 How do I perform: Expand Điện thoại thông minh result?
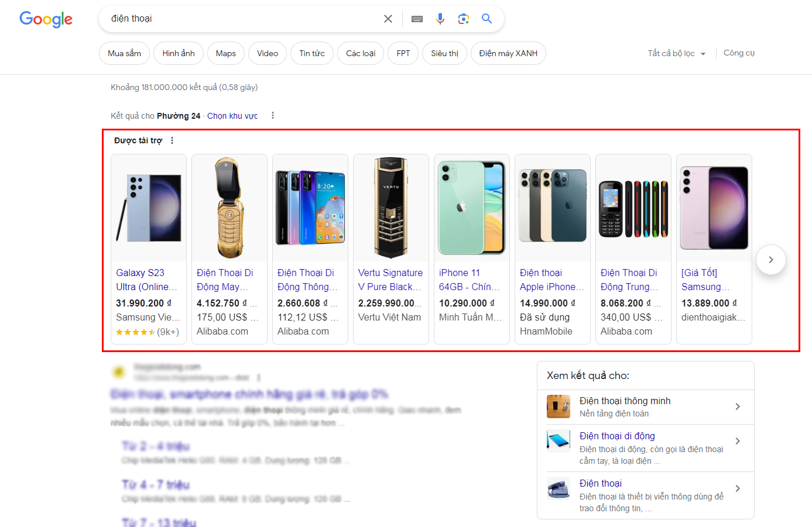tap(738, 407)
